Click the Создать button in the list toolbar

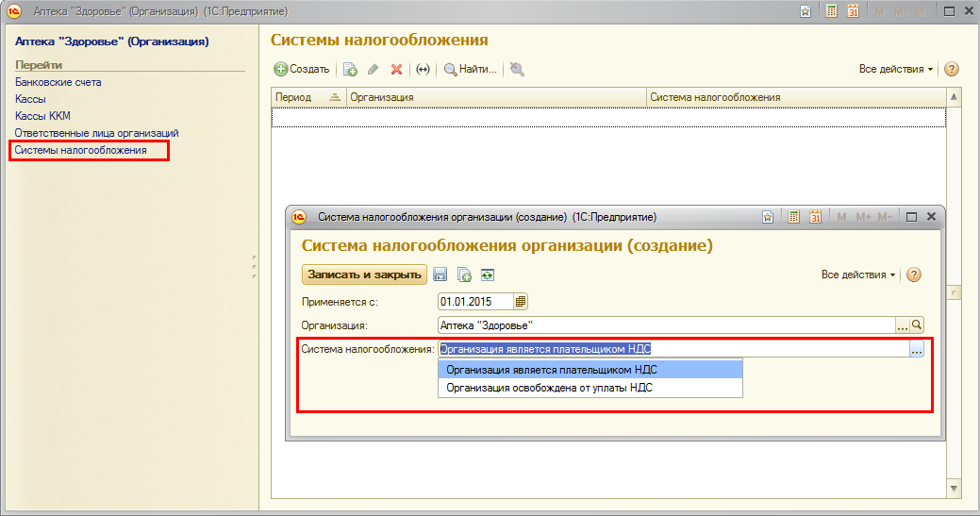[302, 69]
